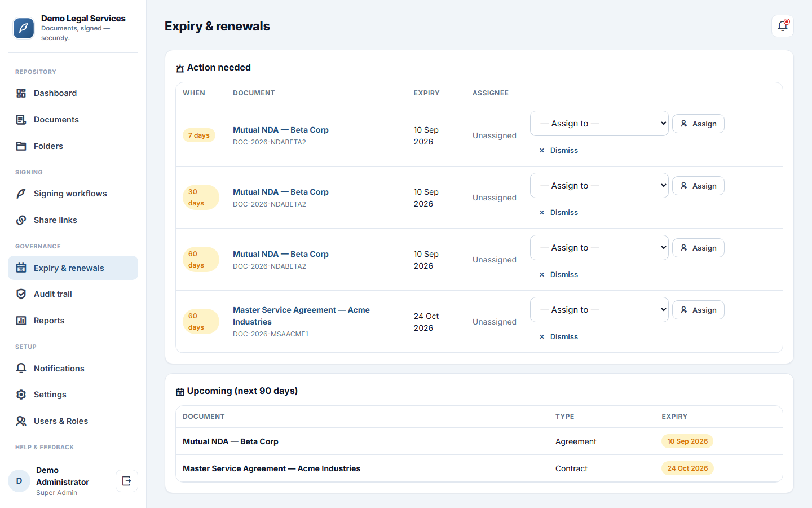Click the 7 days badge
Viewport: 812px width, 508px height.
(x=199, y=135)
